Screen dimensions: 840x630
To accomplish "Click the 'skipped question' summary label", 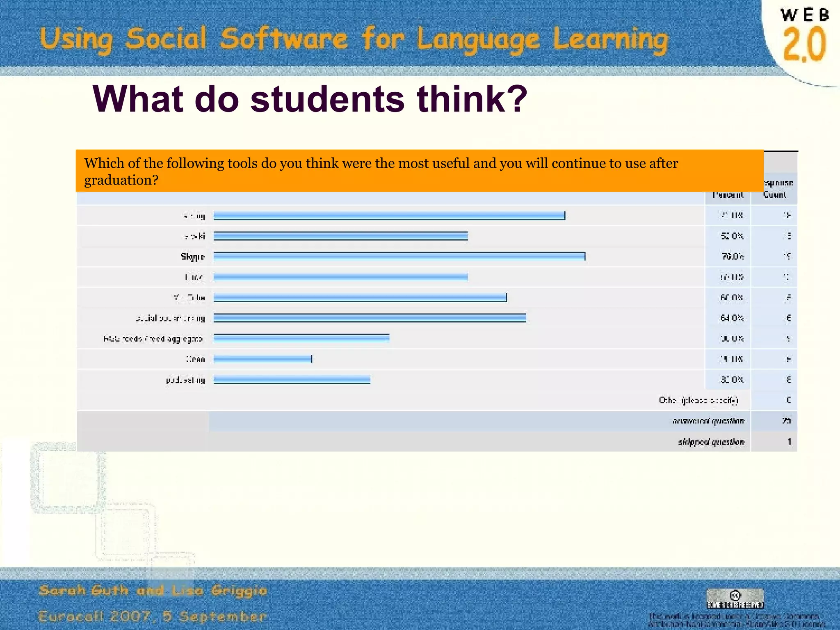I will point(711,442).
